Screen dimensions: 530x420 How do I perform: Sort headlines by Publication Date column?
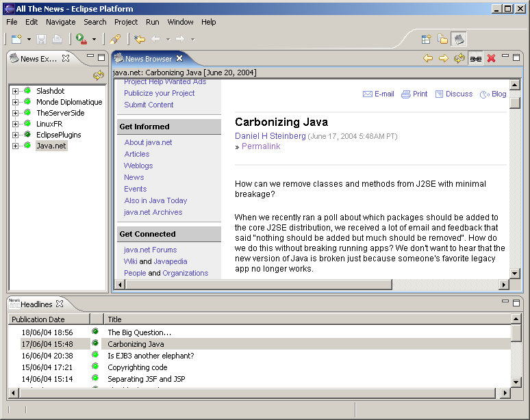tap(49, 319)
